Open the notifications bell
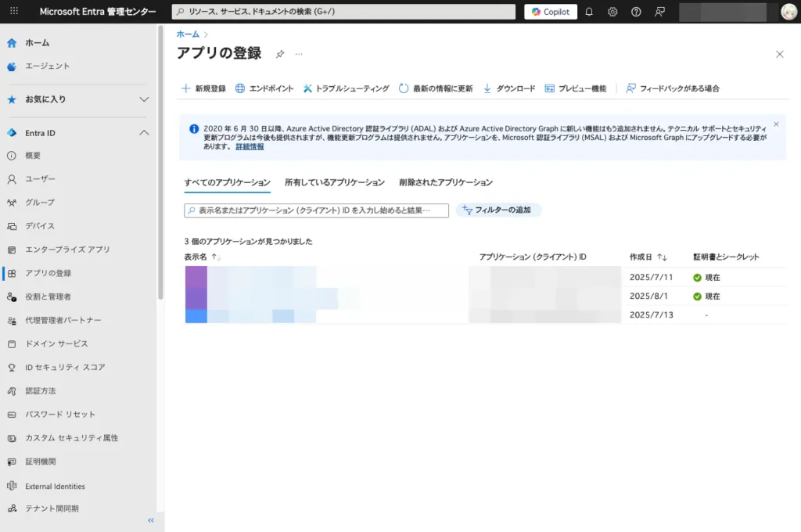This screenshot has height=532, width=801. coord(589,12)
